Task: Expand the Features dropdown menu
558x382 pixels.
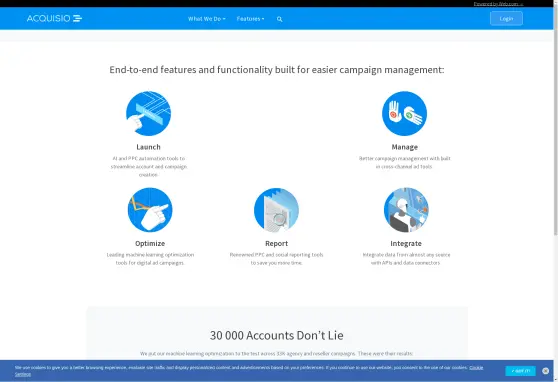Action: point(250,19)
